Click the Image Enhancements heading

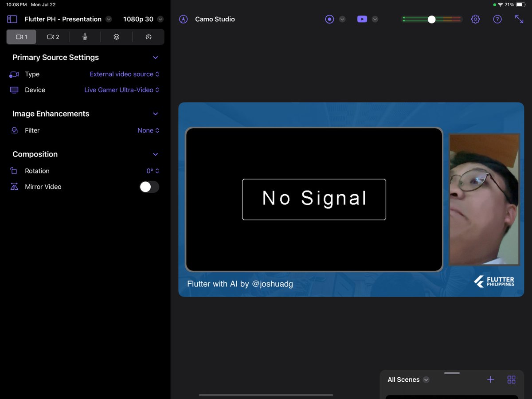[51, 113]
